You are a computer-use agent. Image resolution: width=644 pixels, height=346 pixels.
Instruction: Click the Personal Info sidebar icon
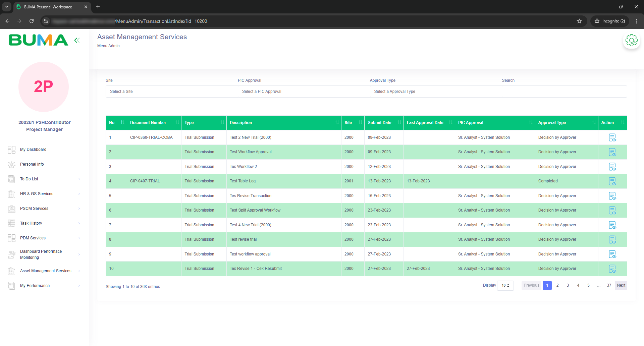click(12, 164)
